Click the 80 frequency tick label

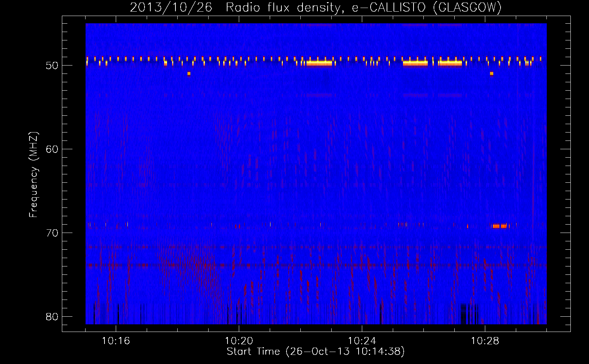click(52, 317)
